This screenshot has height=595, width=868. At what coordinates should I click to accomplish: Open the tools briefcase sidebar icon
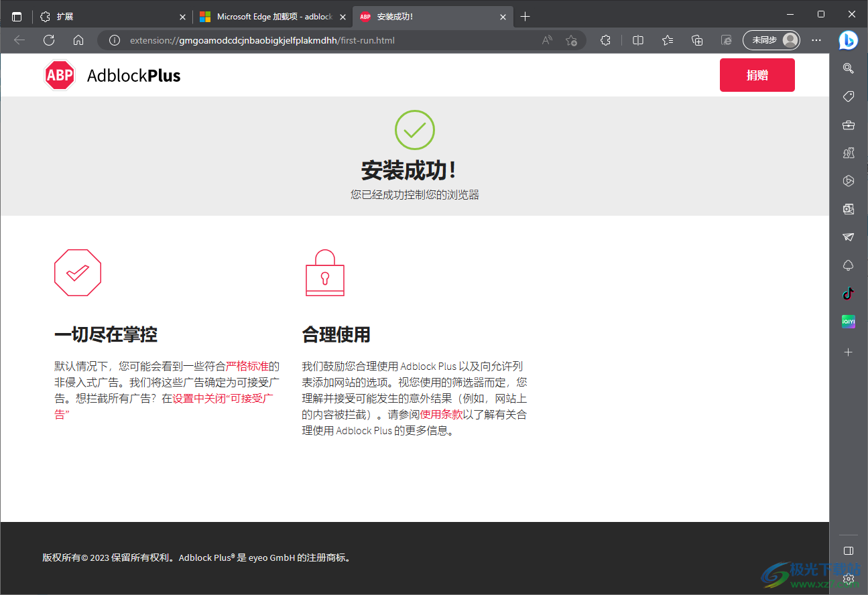click(849, 125)
